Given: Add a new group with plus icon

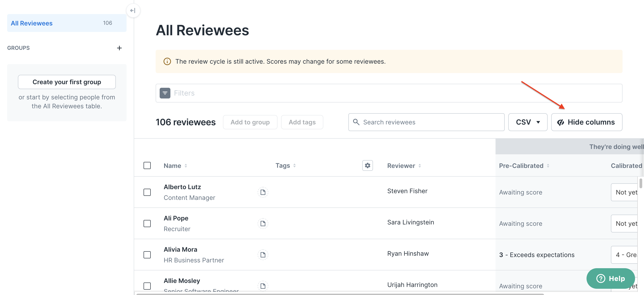Looking at the screenshot, I should [x=119, y=48].
